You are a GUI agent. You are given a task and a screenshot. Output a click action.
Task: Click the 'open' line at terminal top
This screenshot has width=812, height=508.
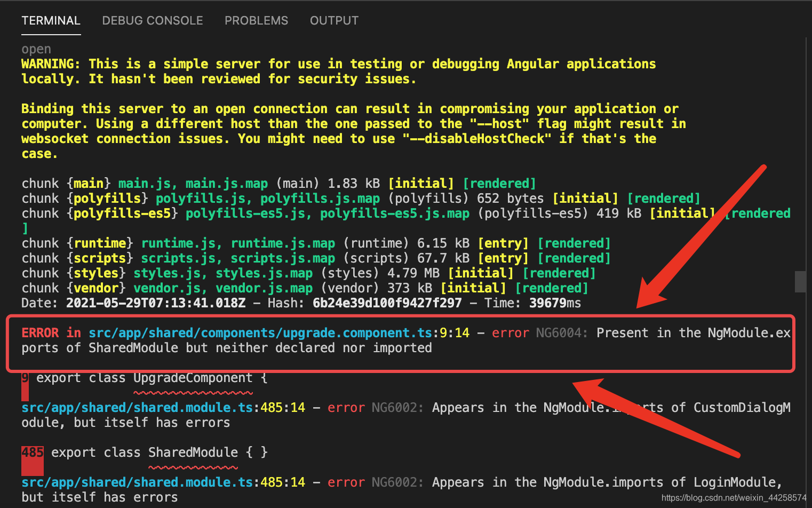tap(36, 49)
